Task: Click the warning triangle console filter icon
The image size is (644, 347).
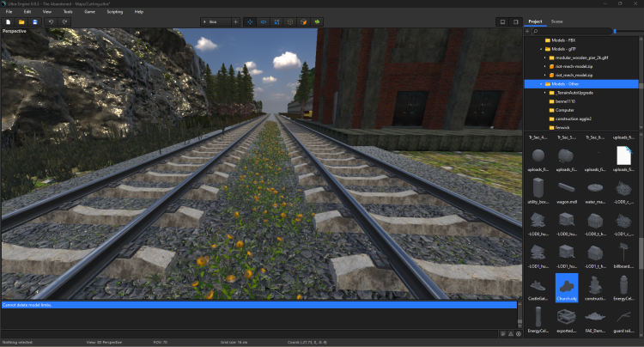Action: tap(511, 334)
